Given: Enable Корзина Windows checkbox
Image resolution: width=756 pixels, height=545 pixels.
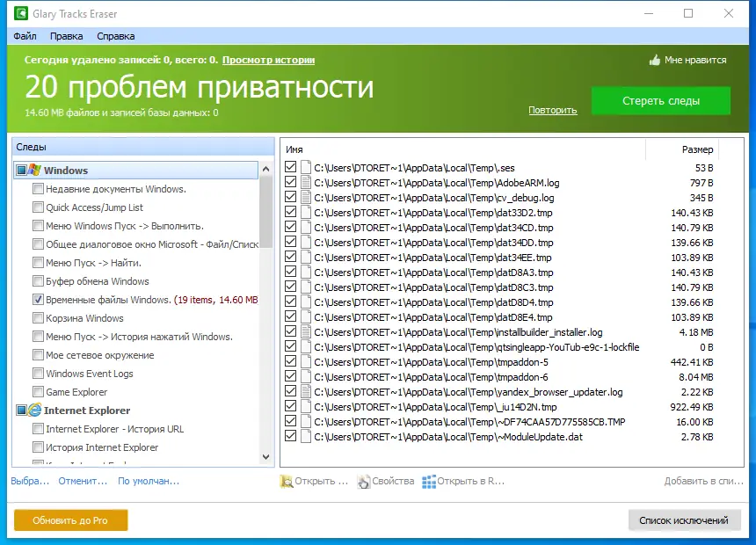Looking at the screenshot, I should coord(38,318).
